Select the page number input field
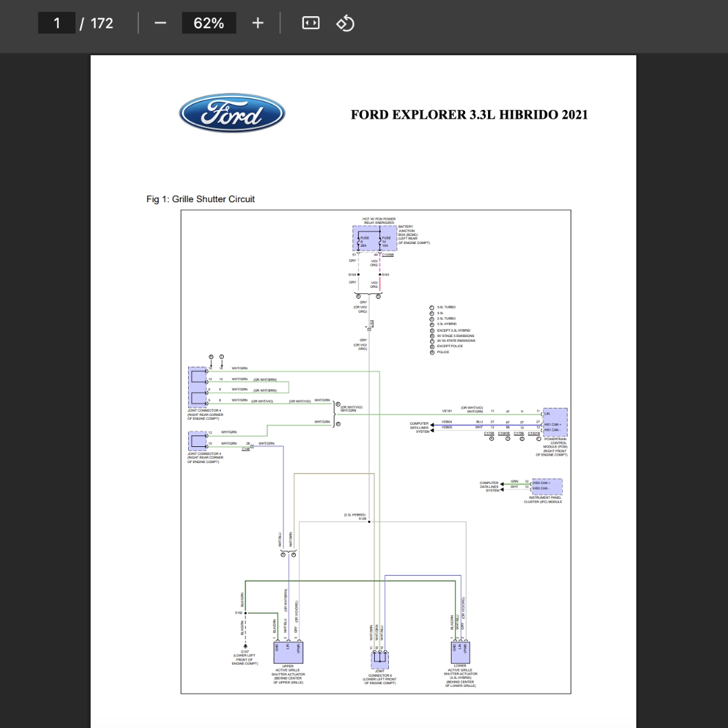 click(x=57, y=23)
